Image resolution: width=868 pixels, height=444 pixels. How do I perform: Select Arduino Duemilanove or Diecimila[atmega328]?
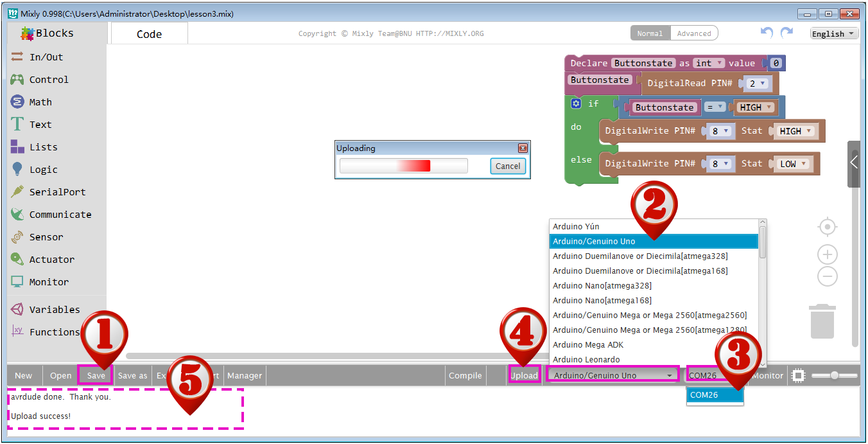(x=654, y=256)
